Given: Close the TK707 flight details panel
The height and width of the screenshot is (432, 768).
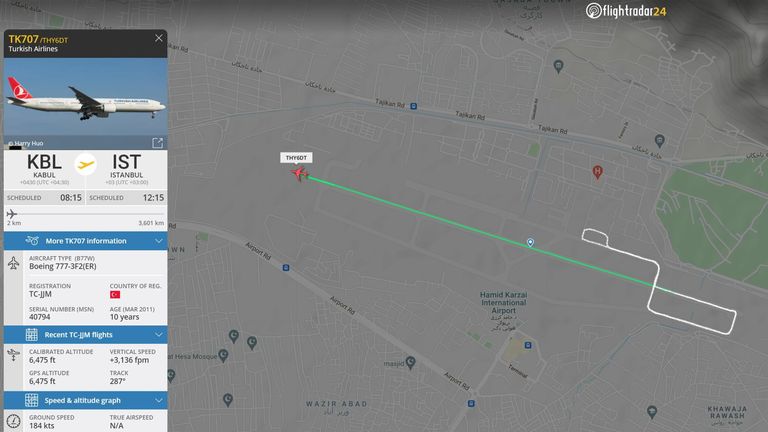Looking at the screenshot, I should [x=159, y=38].
